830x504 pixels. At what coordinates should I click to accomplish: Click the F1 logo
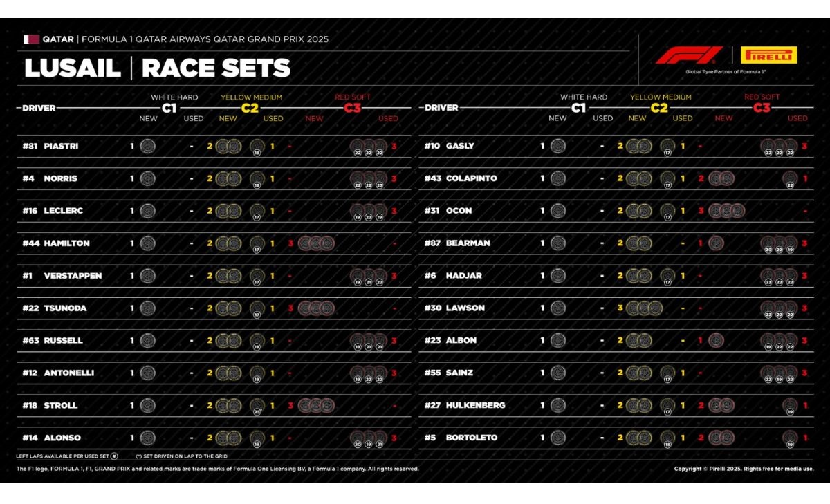(689, 55)
